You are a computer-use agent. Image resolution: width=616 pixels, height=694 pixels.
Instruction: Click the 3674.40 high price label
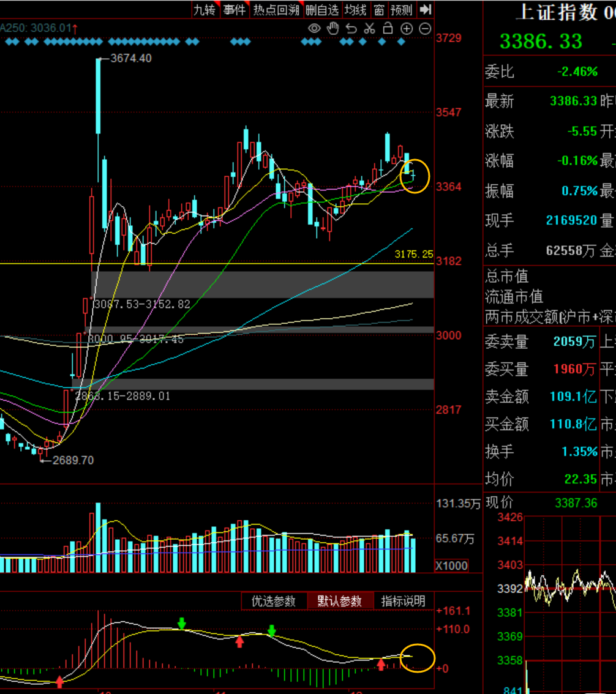[x=130, y=58]
